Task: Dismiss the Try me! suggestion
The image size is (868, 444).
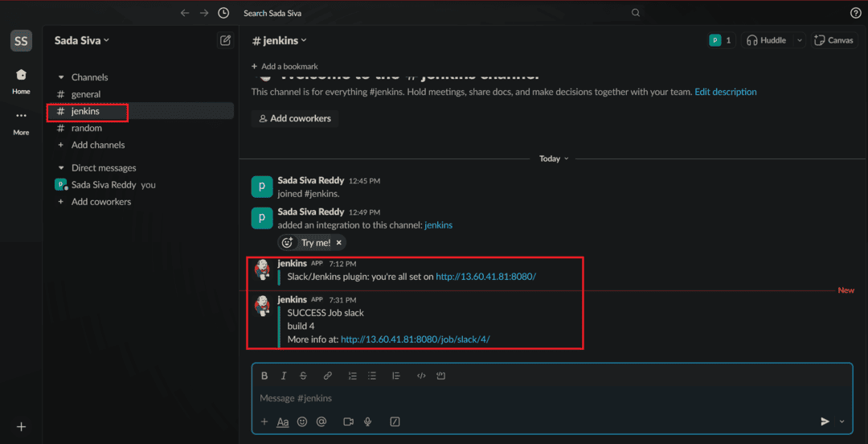Action: click(339, 242)
